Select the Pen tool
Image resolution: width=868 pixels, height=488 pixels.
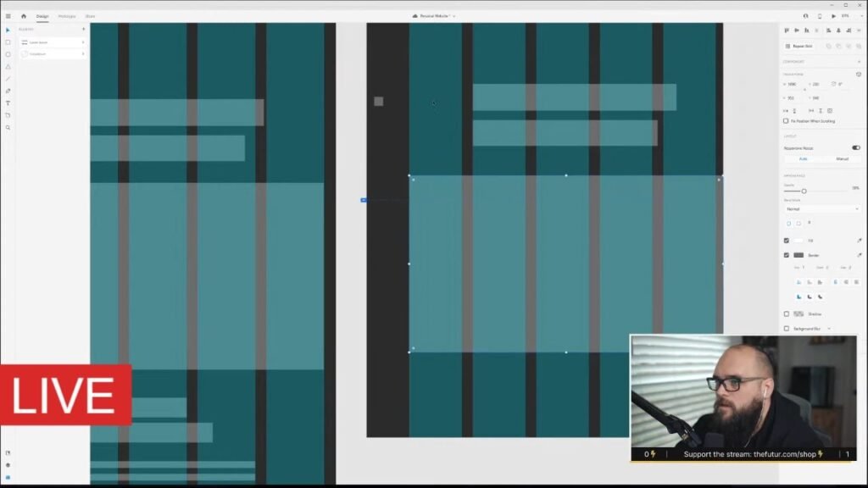(x=8, y=91)
